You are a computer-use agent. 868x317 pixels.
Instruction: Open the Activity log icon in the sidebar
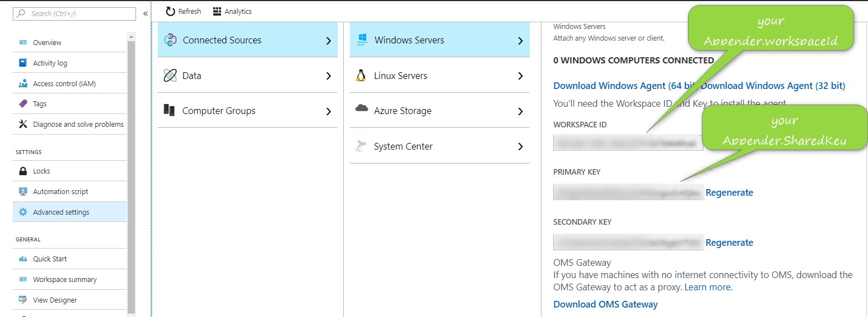click(x=23, y=63)
